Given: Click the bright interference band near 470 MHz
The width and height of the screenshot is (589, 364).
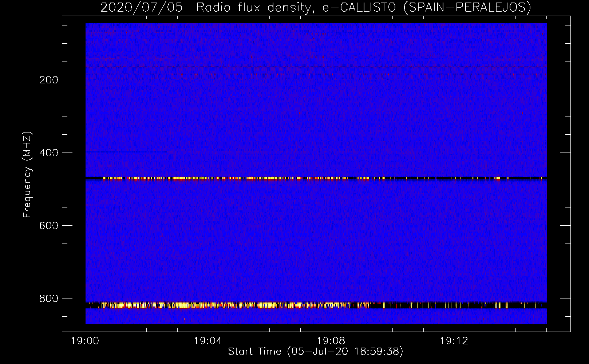Looking at the screenshot, I should coord(316,178).
